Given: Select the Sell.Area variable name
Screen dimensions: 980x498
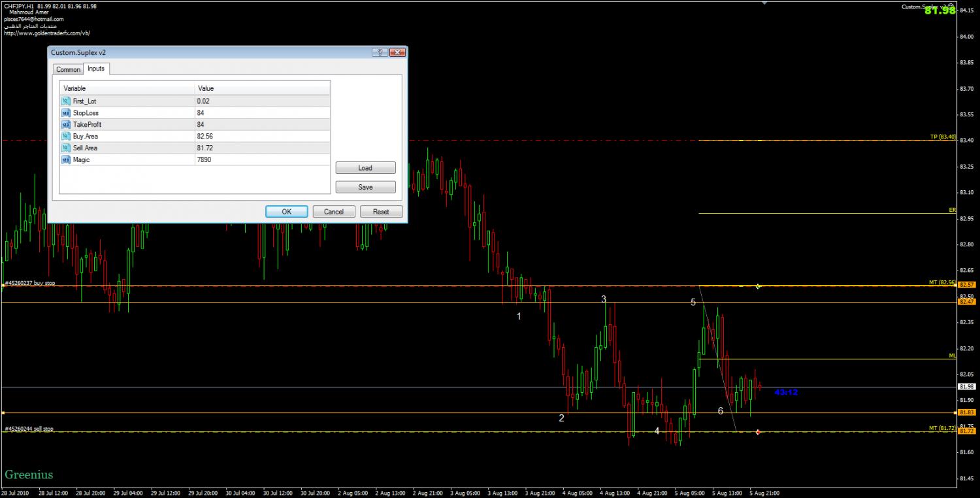Looking at the screenshot, I should pos(85,148).
